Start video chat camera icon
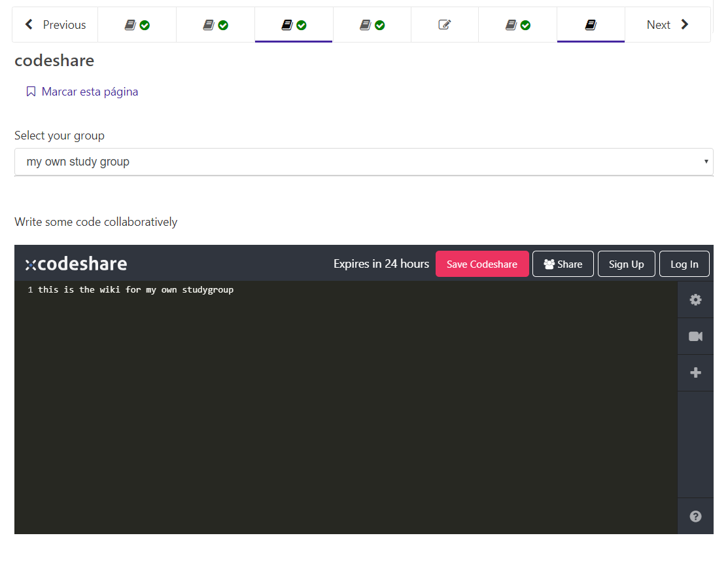728x561 pixels. (x=695, y=336)
